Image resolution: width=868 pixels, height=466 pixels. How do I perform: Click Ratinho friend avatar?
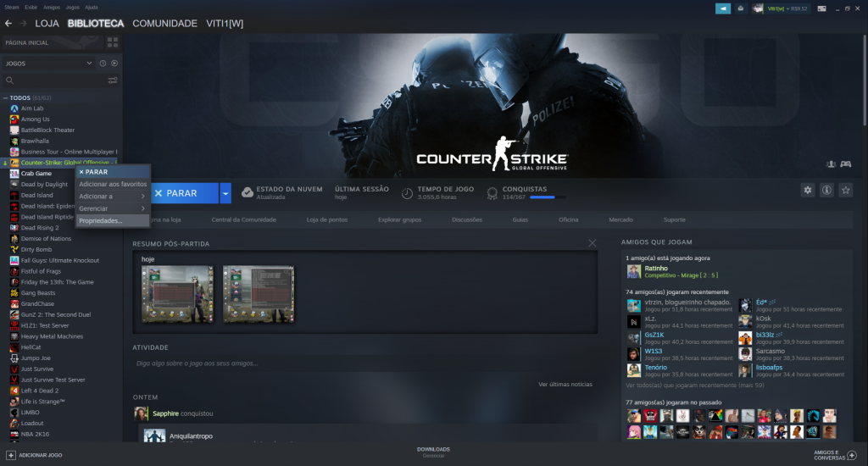634,271
